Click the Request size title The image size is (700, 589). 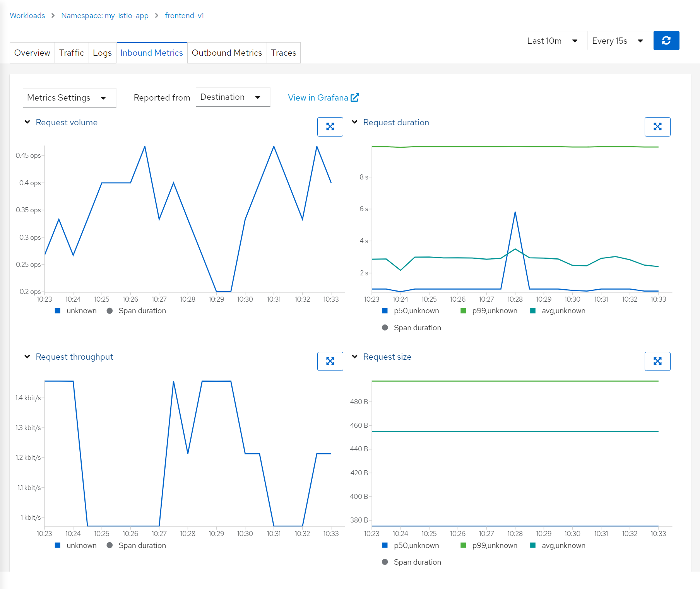[387, 357]
